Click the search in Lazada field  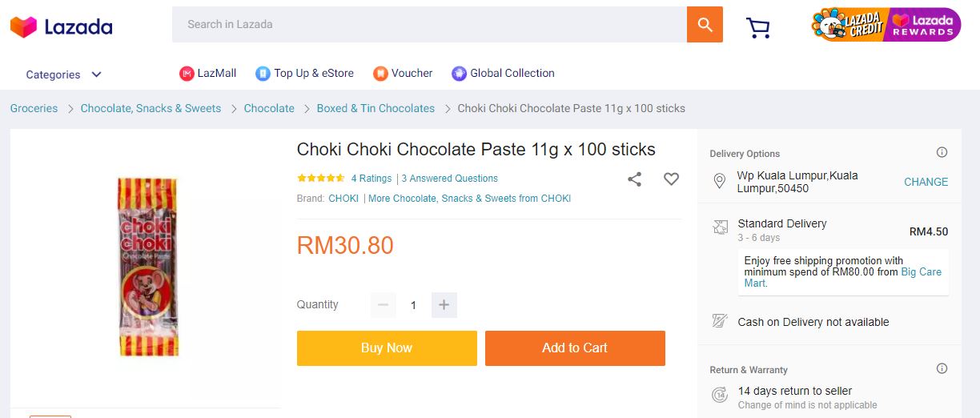click(429, 25)
